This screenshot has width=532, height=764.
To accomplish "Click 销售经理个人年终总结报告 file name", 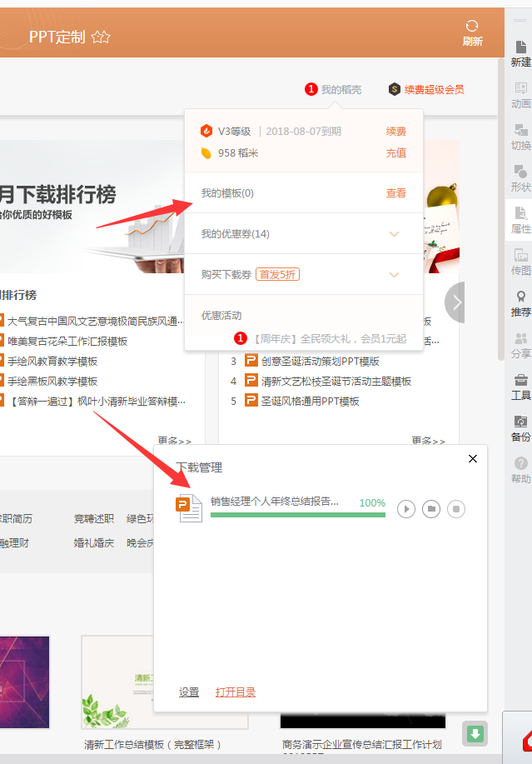I will pos(275,502).
